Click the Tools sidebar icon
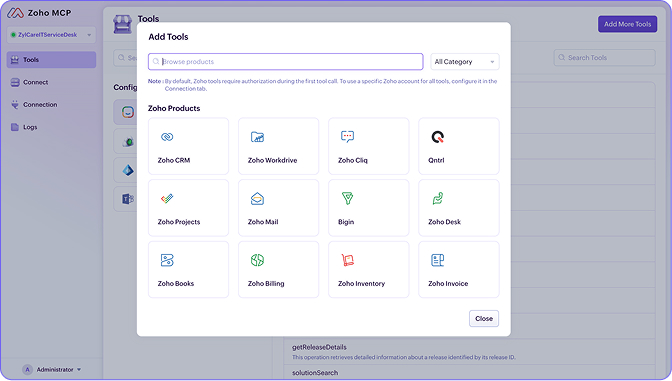Screen dimensions: 672x381 (x=15, y=60)
